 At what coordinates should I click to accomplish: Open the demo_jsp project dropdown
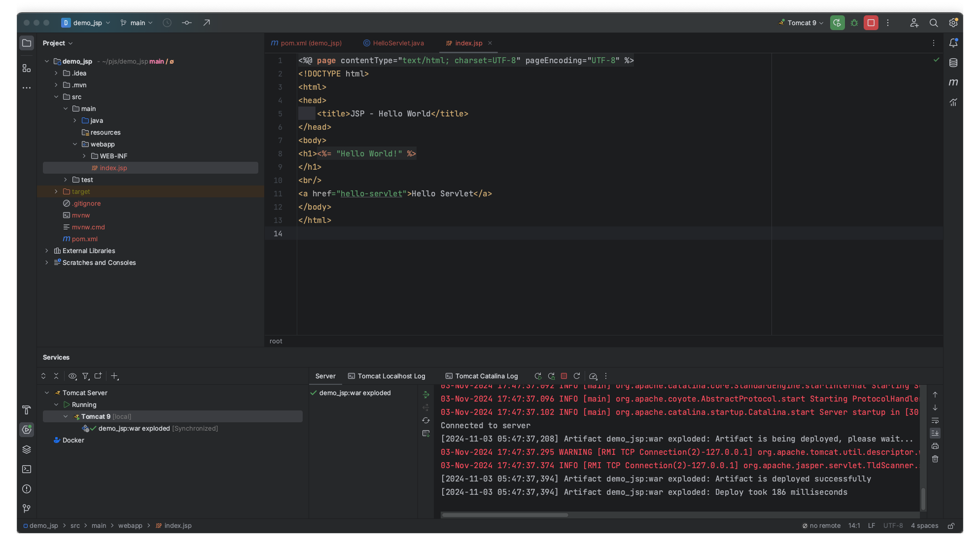(x=86, y=23)
